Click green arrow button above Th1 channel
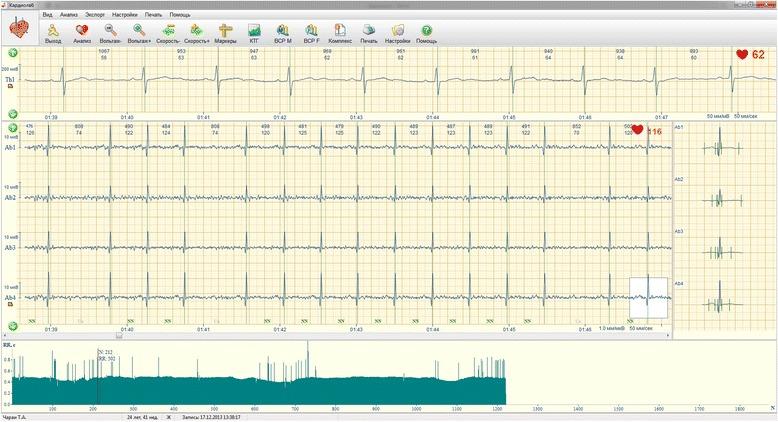 click(x=12, y=52)
